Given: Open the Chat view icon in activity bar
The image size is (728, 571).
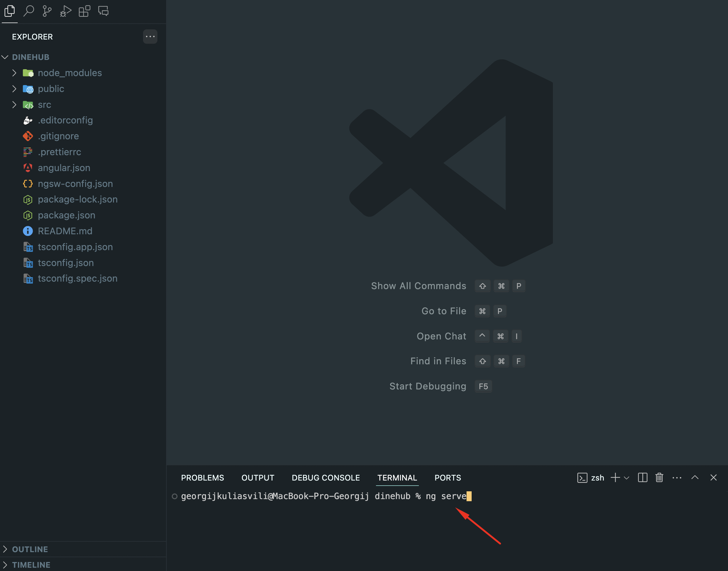Looking at the screenshot, I should [x=103, y=11].
